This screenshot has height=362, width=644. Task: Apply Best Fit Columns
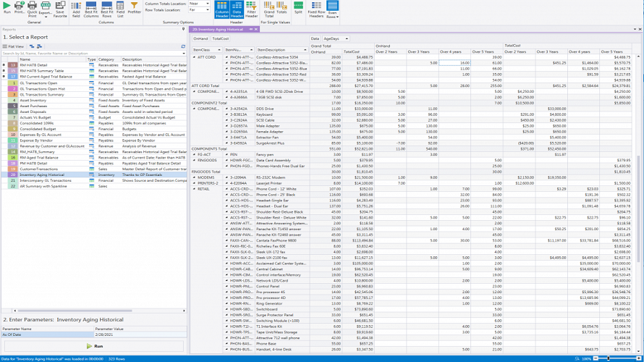point(90,9)
